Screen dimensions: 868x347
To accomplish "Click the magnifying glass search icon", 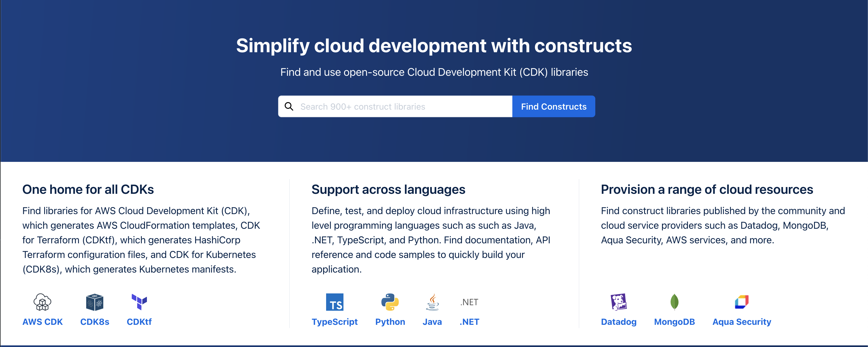I will (x=290, y=106).
